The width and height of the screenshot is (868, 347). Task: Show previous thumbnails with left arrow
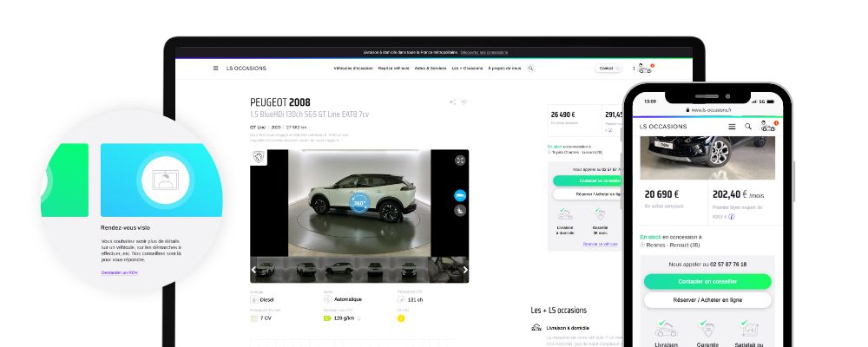[x=254, y=270]
